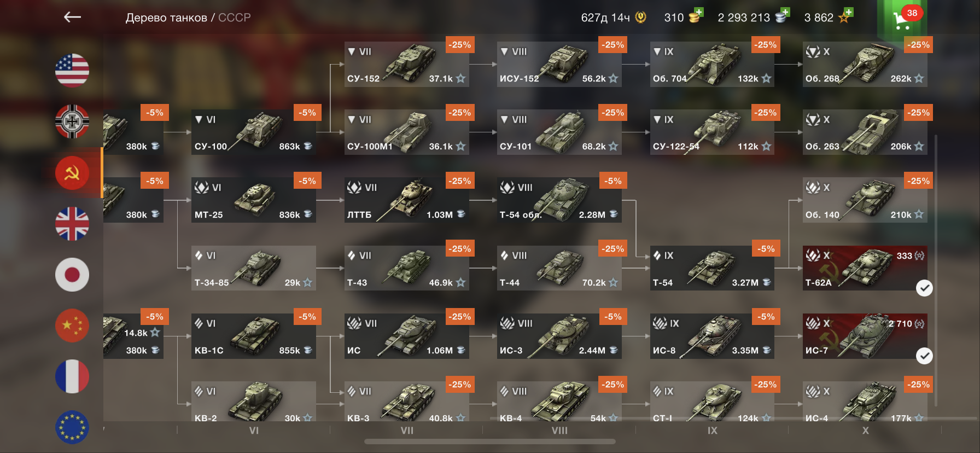This screenshot has width=980, height=453.
Task: Select the European Union flag nation tab
Action: click(x=72, y=427)
